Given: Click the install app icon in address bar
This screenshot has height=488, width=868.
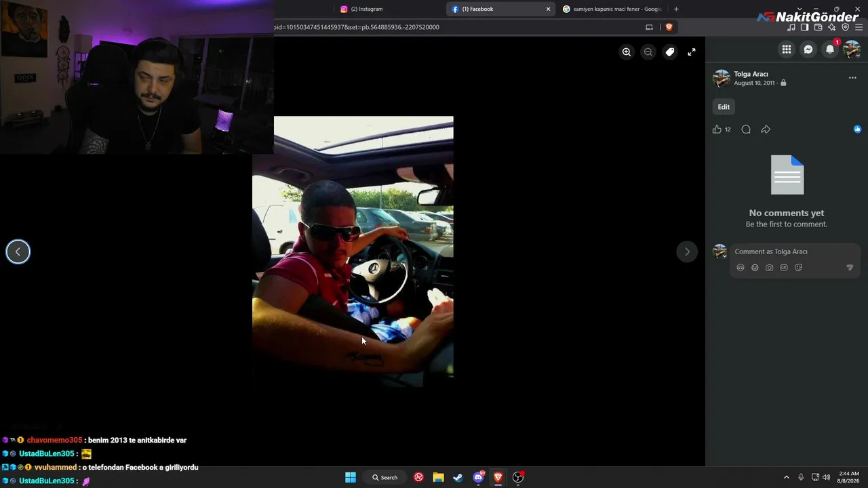Looking at the screenshot, I should tap(649, 27).
